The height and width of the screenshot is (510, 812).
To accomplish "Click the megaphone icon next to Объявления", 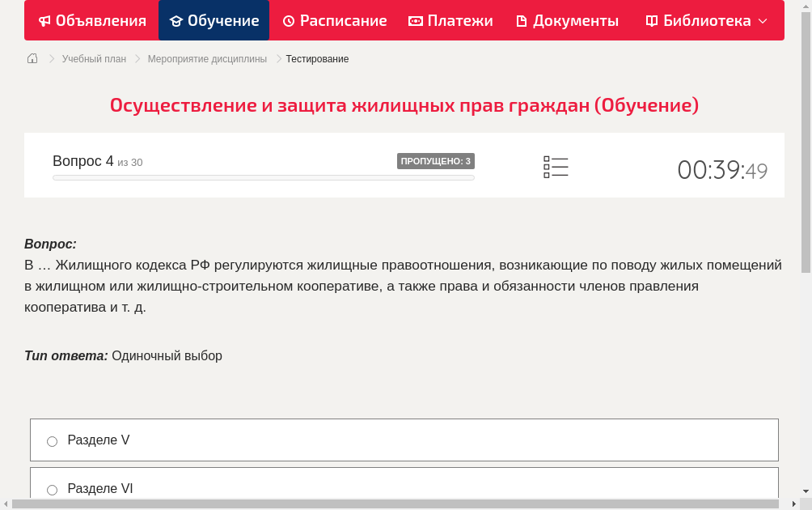I will click(44, 20).
